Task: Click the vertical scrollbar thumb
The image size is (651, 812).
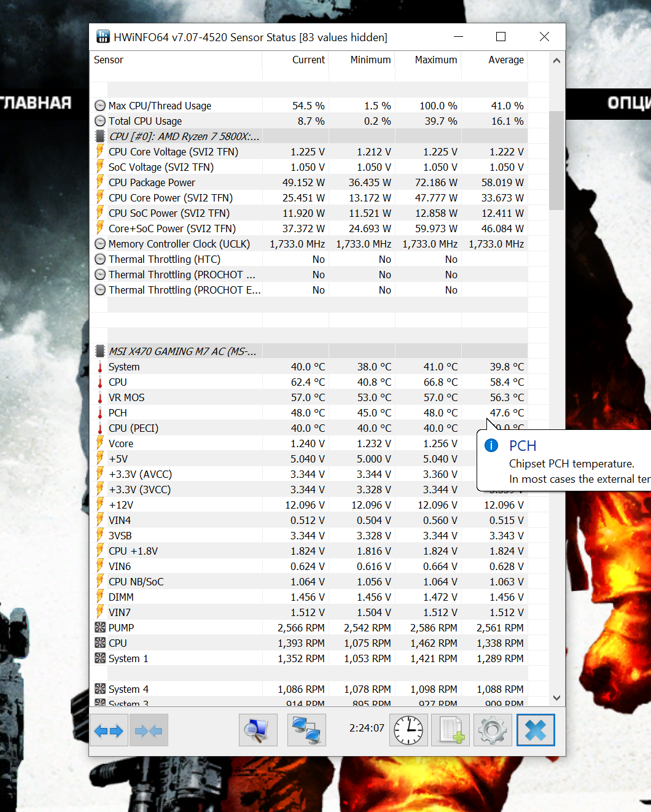Action: 556,160
